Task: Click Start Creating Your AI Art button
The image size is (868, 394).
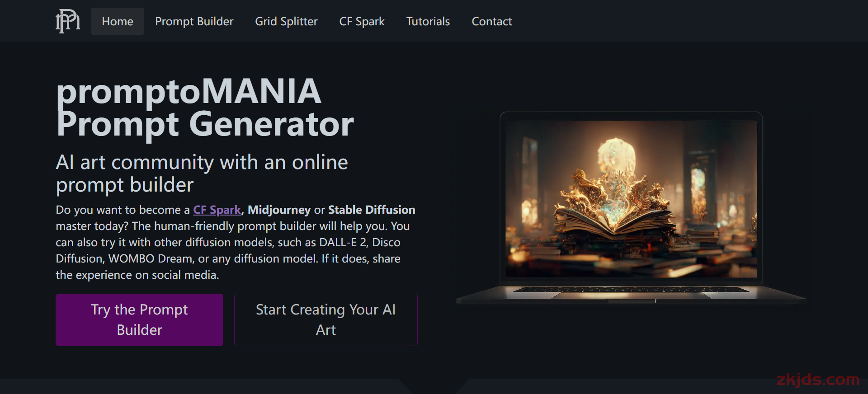Action: (325, 320)
